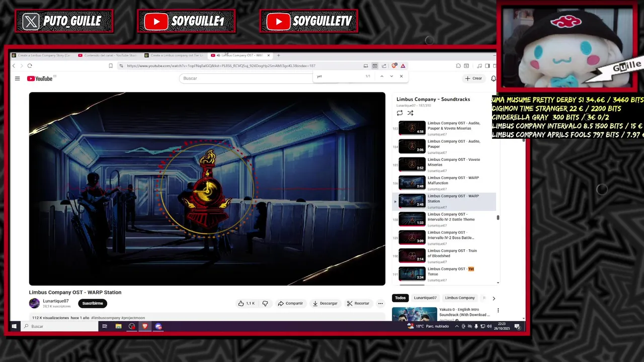
Task: Open YouTube notifications bell
Action: [494, 78]
